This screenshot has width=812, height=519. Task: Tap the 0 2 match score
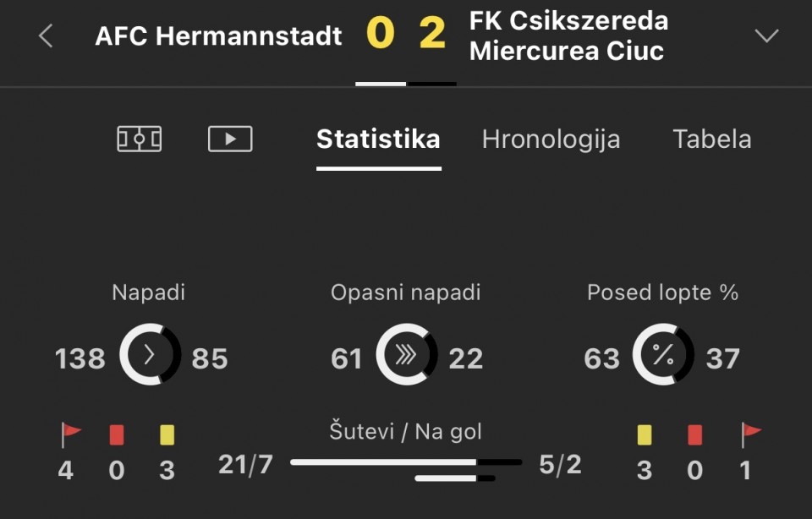(406, 34)
